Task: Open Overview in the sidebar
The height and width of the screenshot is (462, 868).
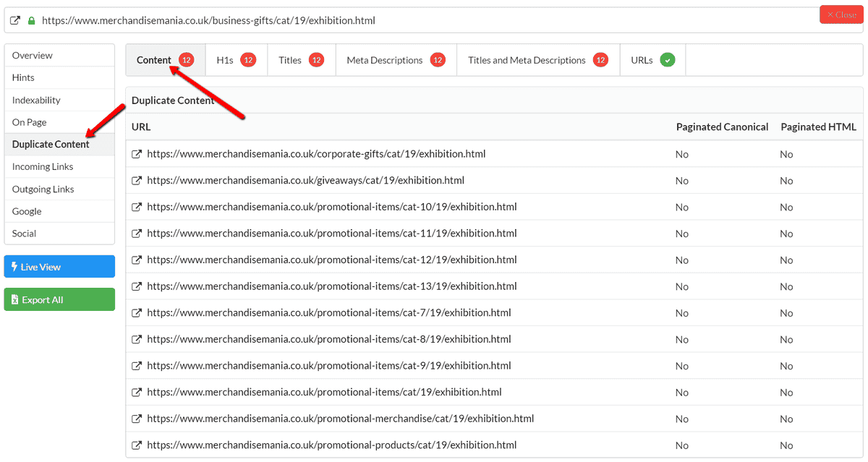Action: tap(59, 56)
